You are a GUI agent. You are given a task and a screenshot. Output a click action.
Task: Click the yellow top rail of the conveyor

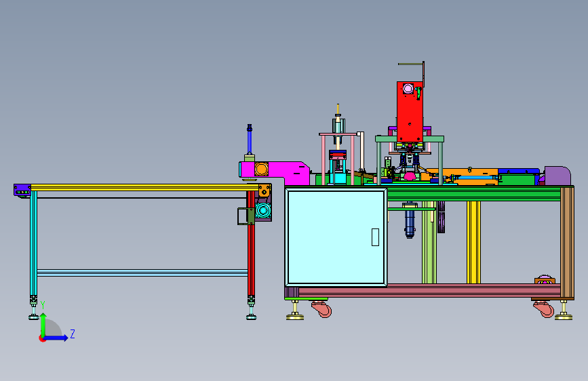pyautogui.click(x=144, y=187)
